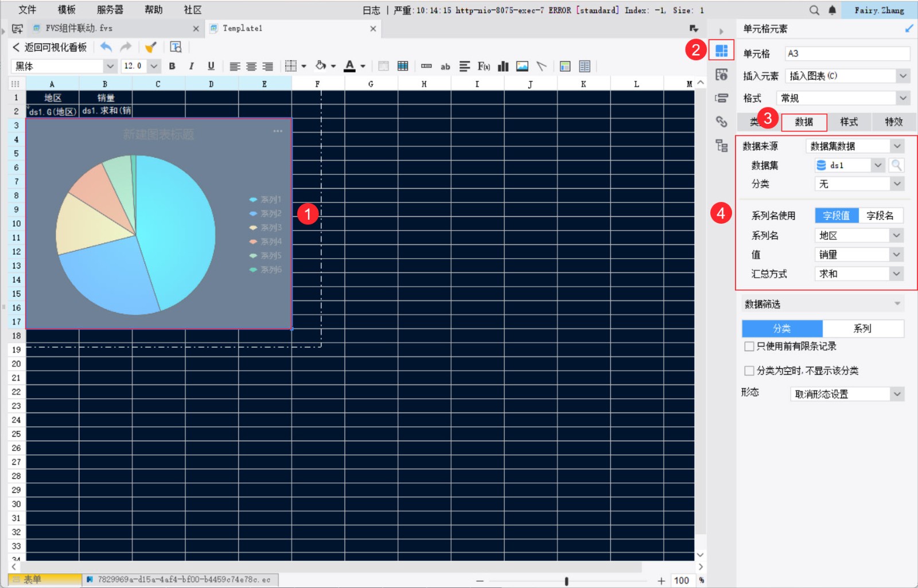Image resolution: width=918 pixels, height=588 pixels.
Task: Switch to the 样式 tab
Action: point(849,122)
